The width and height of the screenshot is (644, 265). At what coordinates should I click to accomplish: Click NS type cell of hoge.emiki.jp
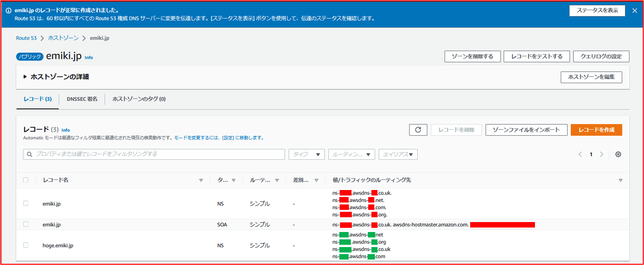220,245
